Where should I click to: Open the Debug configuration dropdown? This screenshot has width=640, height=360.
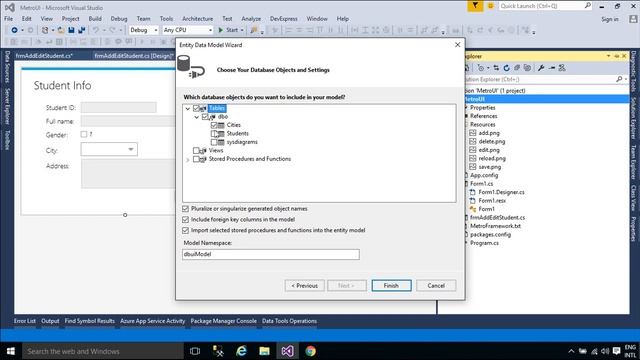pos(156,30)
